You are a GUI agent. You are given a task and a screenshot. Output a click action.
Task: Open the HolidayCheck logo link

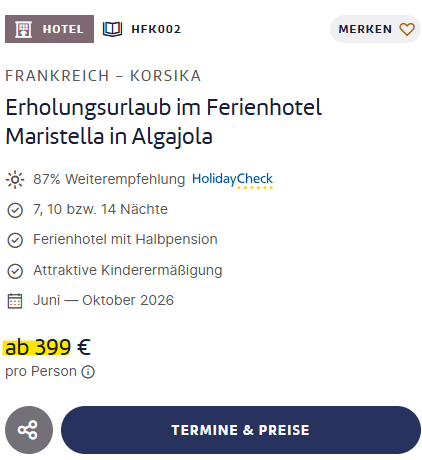pos(232,180)
